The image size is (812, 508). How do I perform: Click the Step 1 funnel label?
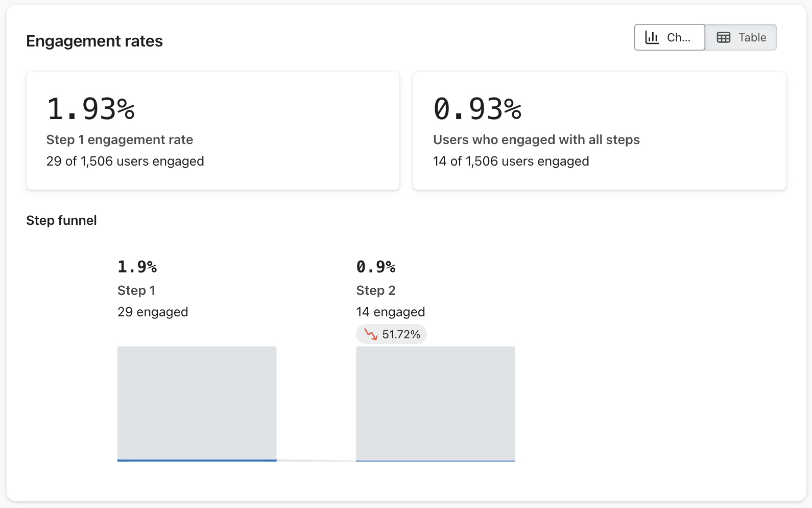tap(136, 290)
